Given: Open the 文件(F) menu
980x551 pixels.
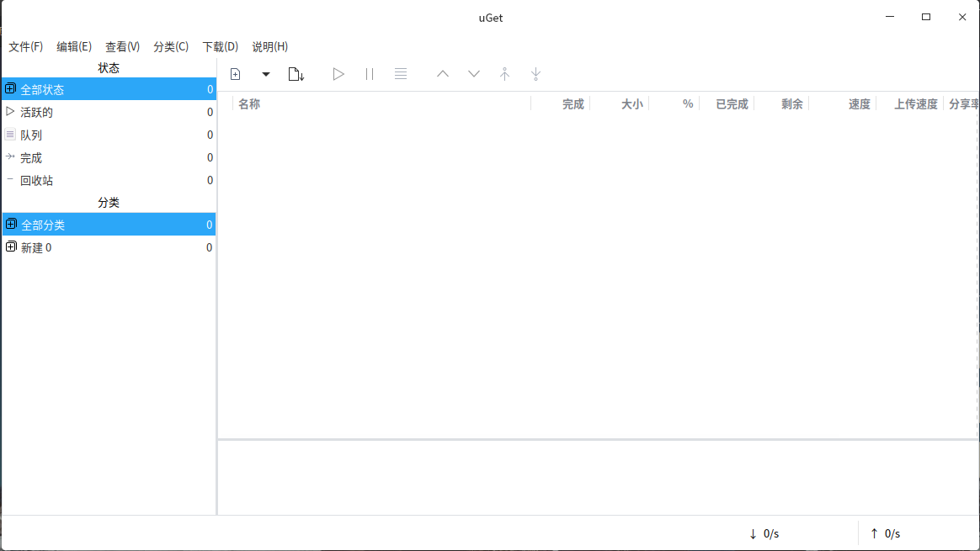Looking at the screenshot, I should click(x=25, y=46).
